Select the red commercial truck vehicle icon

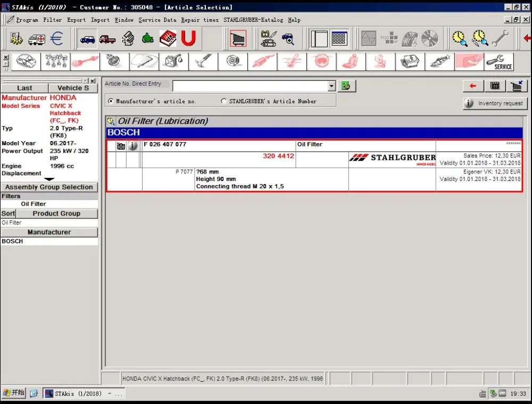[x=107, y=39]
